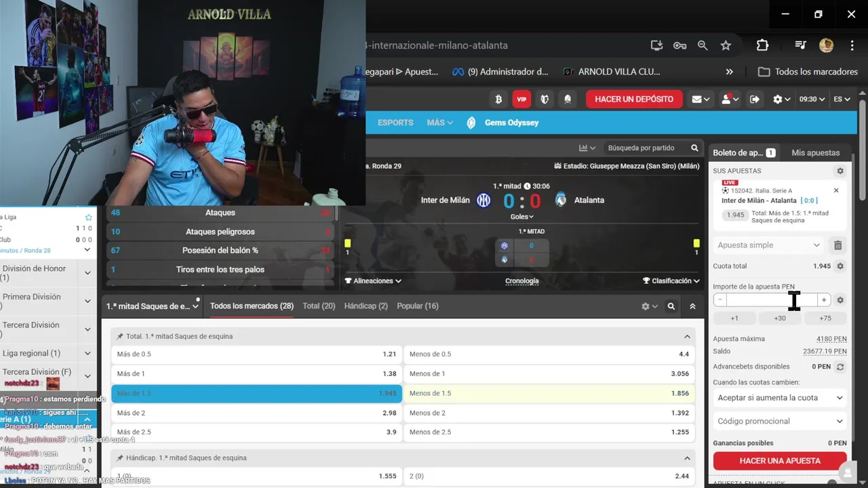The image size is (868, 488).
Task: Open the messages envelope menu
Action: point(701,99)
